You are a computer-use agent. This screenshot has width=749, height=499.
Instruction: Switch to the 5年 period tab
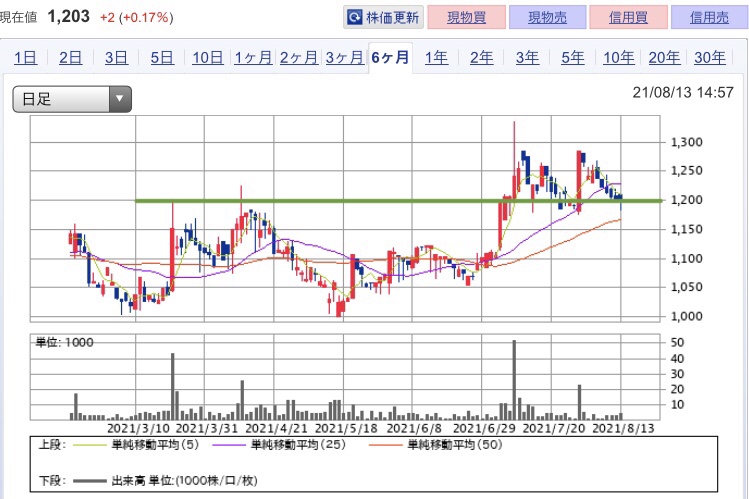pyautogui.click(x=573, y=58)
